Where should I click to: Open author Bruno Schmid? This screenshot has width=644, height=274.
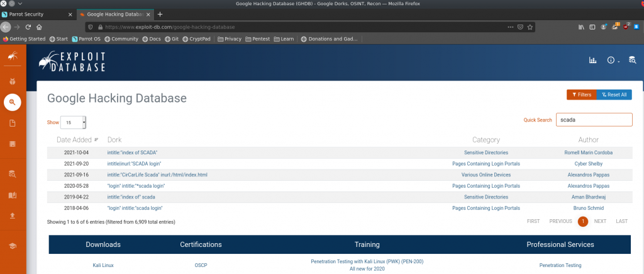pyautogui.click(x=588, y=208)
